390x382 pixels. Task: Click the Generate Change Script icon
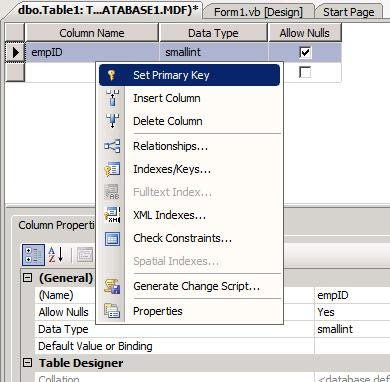click(x=112, y=286)
